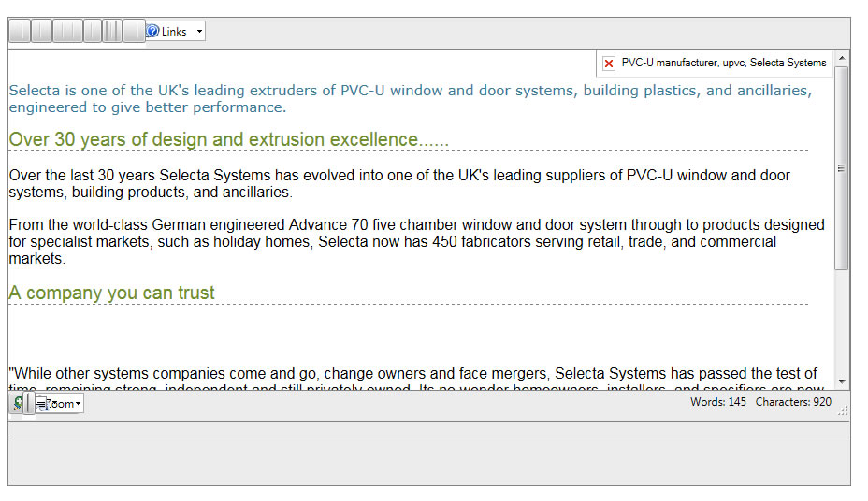Click the leftmost blank toolbar button
This screenshot has height=501, width=868.
(19, 32)
